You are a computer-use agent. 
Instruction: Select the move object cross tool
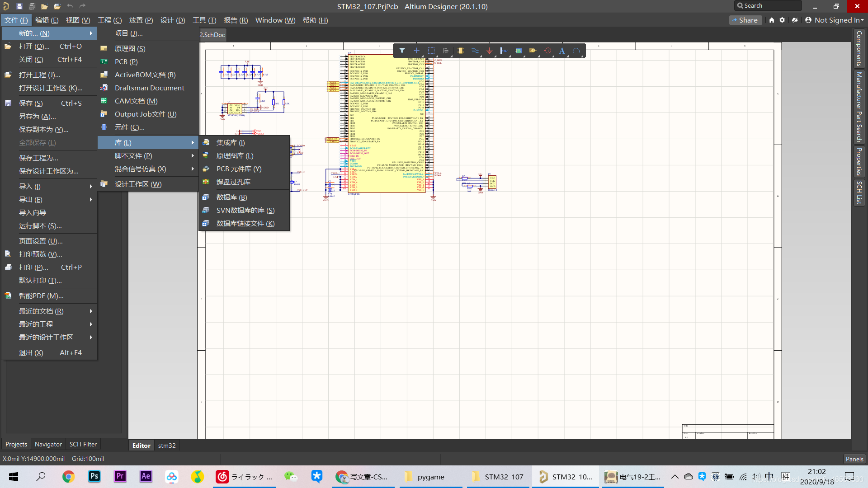click(x=416, y=51)
